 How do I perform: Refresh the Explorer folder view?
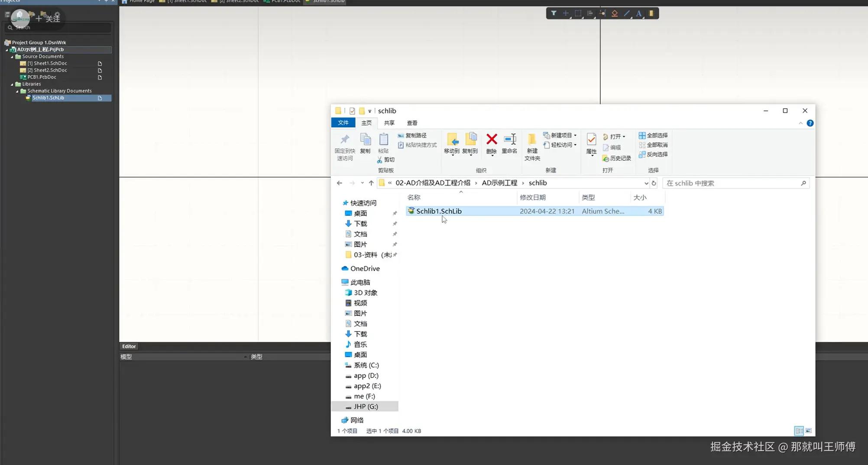click(654, 183)
